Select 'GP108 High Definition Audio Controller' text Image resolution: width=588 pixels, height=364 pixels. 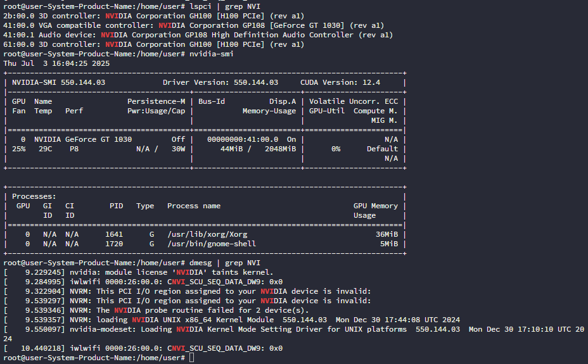point(269,35)
